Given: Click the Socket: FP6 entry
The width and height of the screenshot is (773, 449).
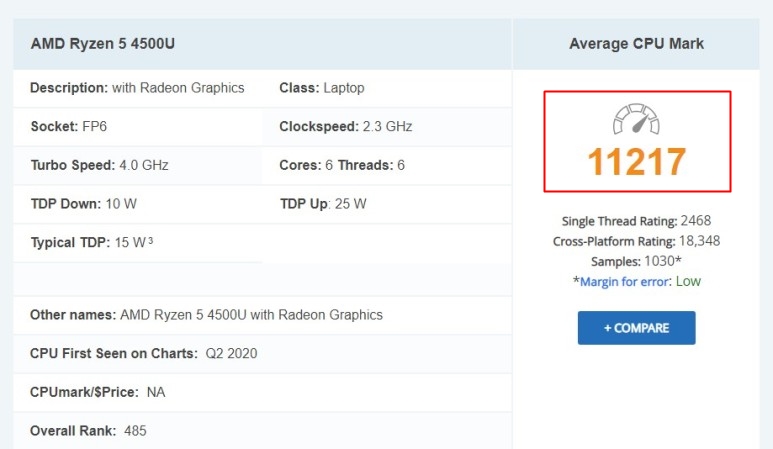Looking at the screenshot, I should [x=69, y=126].
